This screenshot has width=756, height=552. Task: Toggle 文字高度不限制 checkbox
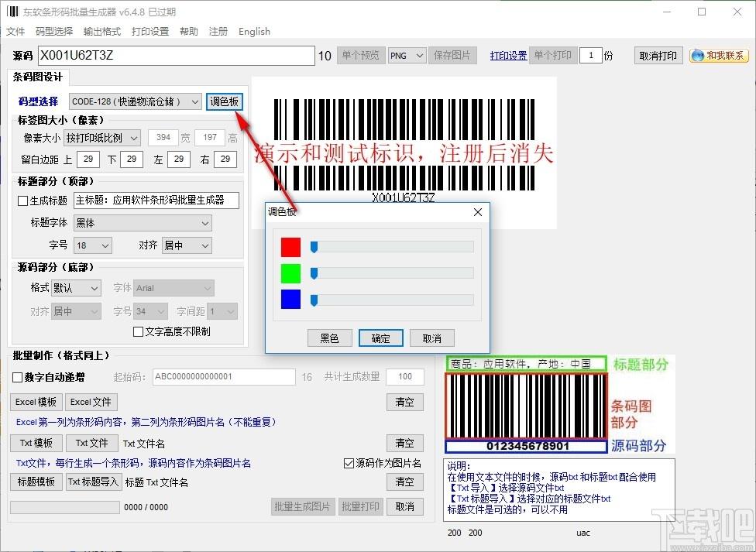pos(139,332)
